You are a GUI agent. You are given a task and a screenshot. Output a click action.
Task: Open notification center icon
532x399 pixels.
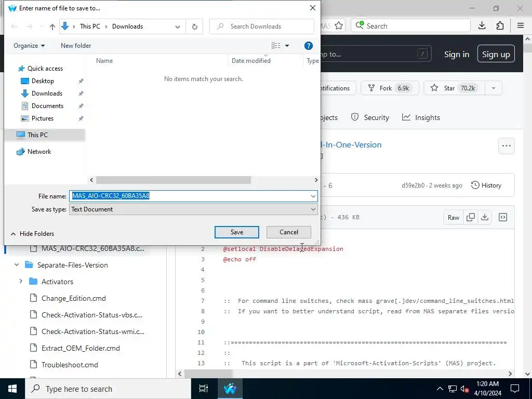515,389
